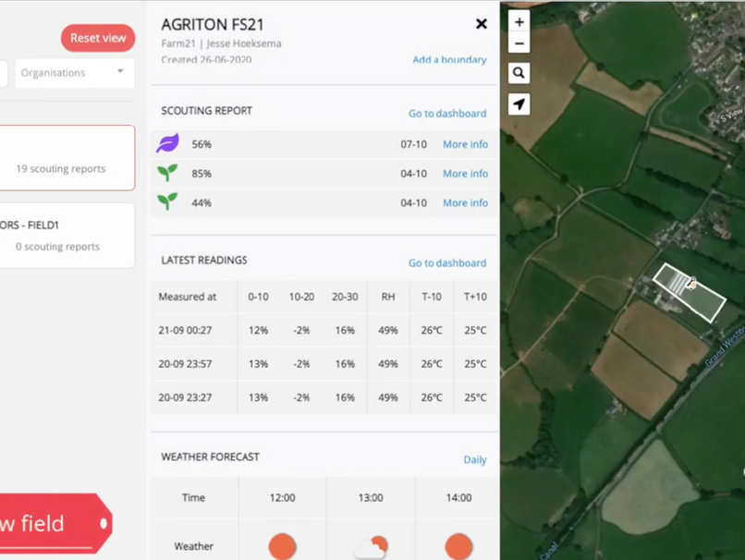
Task: Zoom out on the map
Action: point(519,43)
